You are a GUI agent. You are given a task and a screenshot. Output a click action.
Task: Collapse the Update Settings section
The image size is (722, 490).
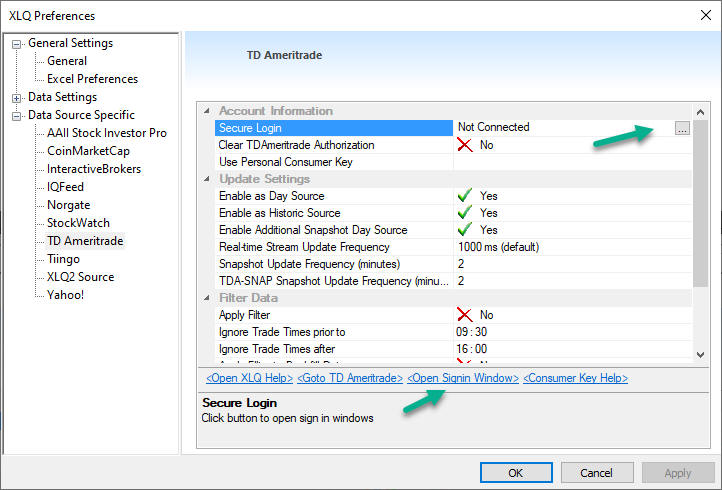[207, 179]
